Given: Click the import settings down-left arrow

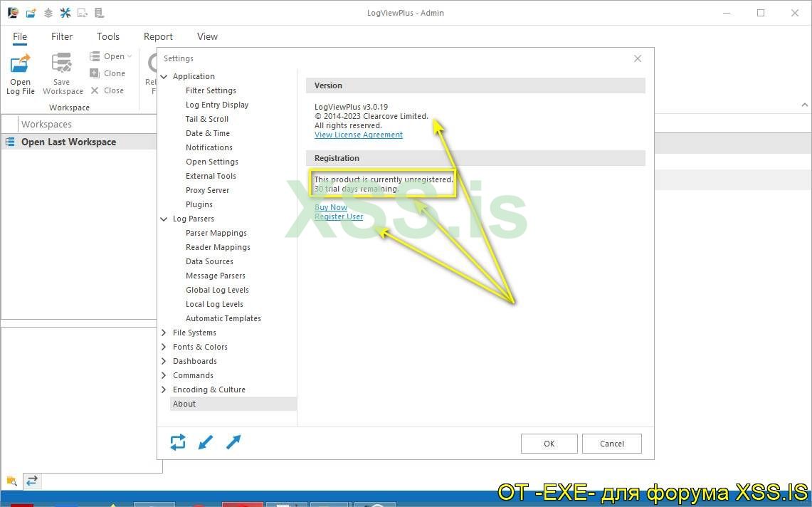Looking at the screenshot, I should coord(206,442).
